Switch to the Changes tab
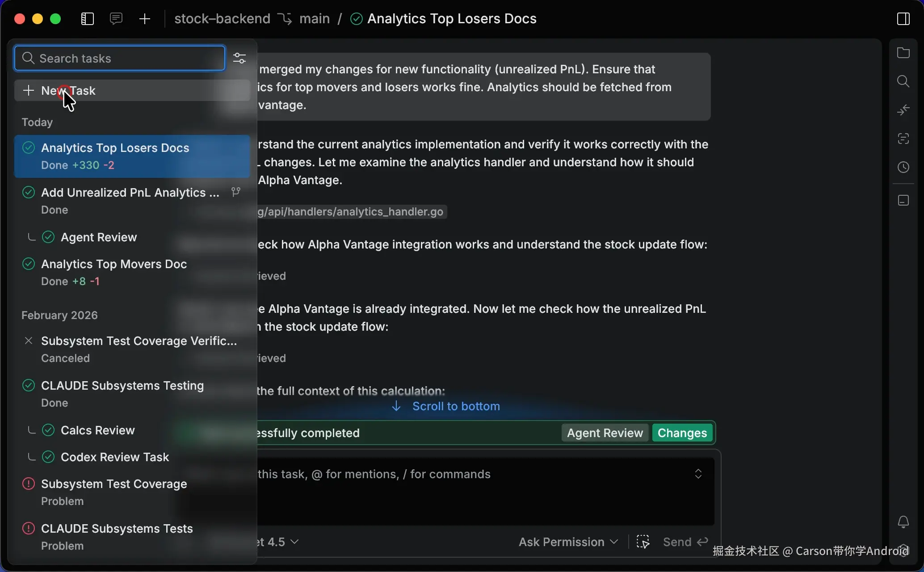 click(682, 433)
